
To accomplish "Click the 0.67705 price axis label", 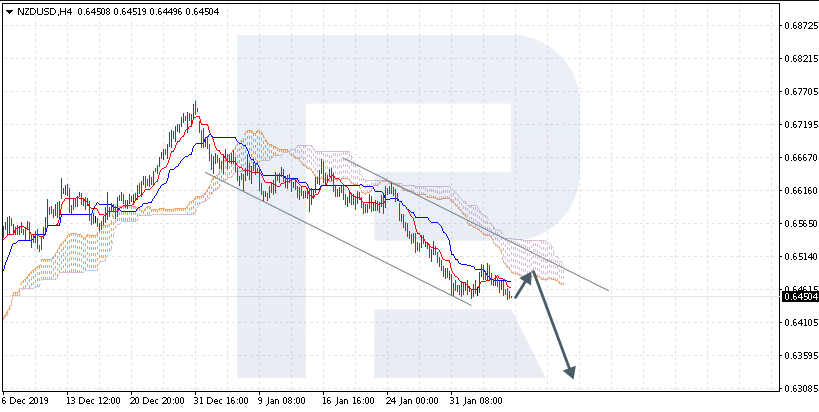I will click(x=797, y=92).
